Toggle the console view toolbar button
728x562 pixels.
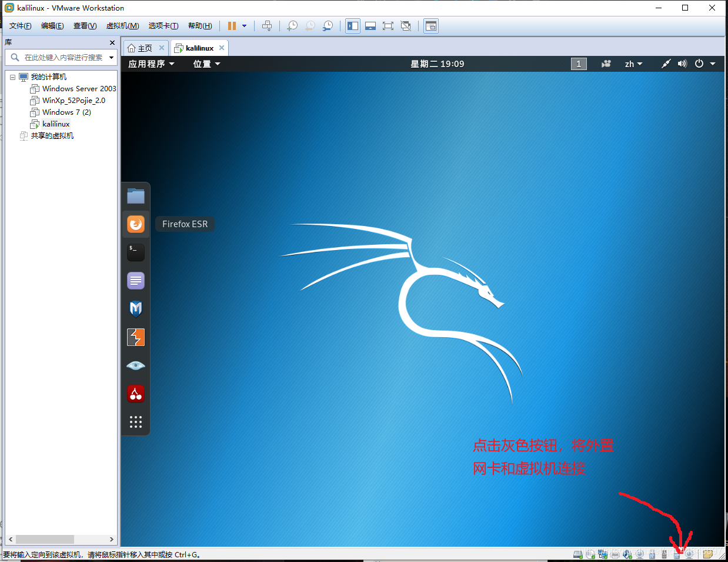click(431, 26)
